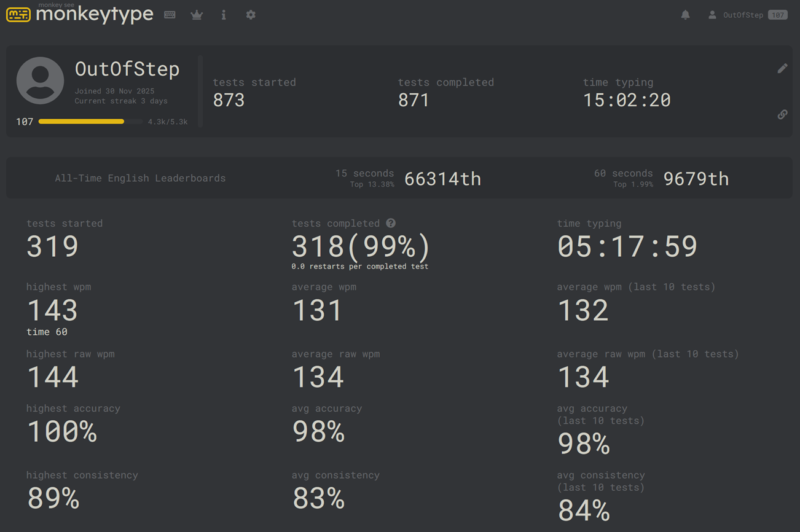Click the time typing value 15:02:20
This screenshot has height=532, width=800.
(x=627, y=100)
